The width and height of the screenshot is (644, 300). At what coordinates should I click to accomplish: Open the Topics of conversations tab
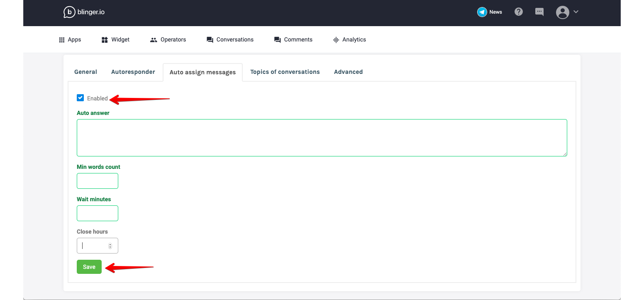pyautogui.click(x=285, y=72)
